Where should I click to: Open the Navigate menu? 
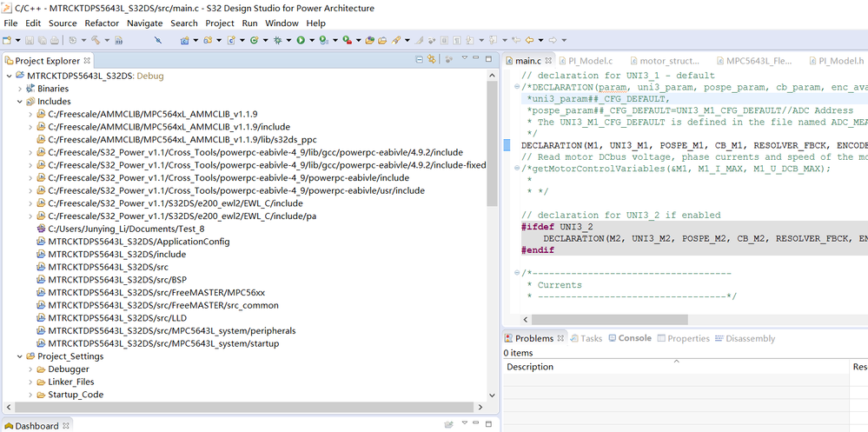tap(144, 23)
